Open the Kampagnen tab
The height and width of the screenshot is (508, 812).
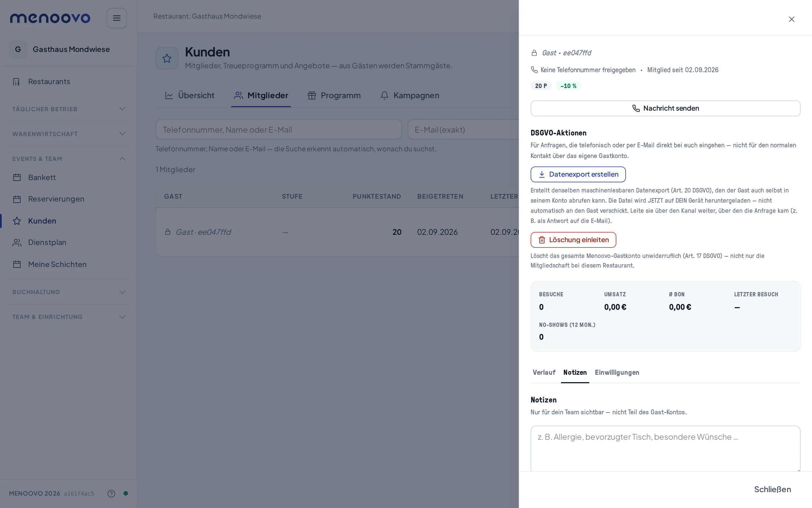(410, 95)
